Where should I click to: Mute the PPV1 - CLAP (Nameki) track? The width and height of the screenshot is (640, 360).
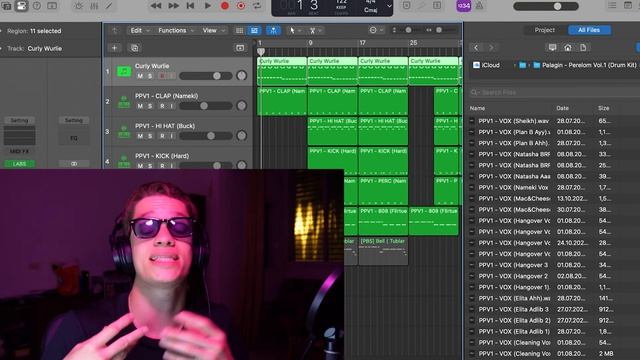(140, 106)
